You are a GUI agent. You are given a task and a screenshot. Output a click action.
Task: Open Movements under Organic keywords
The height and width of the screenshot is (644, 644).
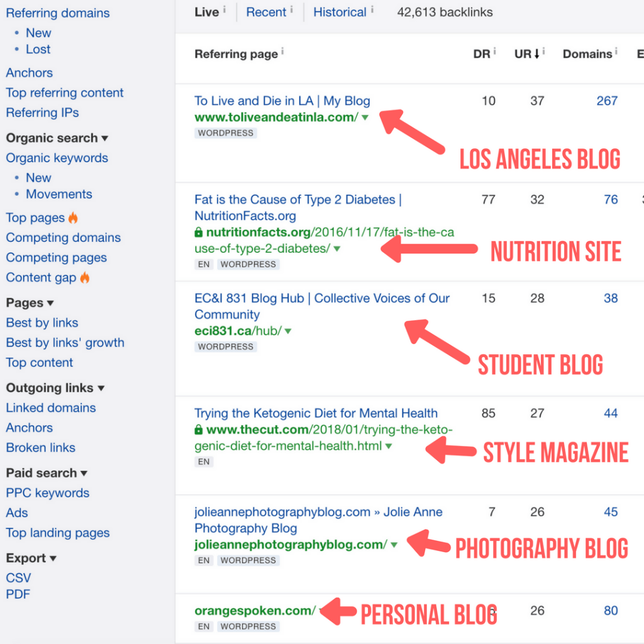pyautogui.click(x=59, y=194)
